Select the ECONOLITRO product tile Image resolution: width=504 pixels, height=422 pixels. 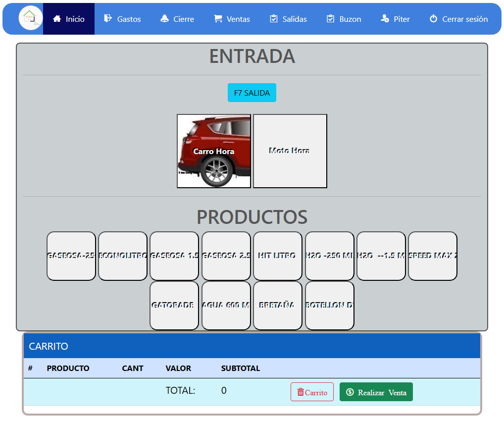coord(123,256)
